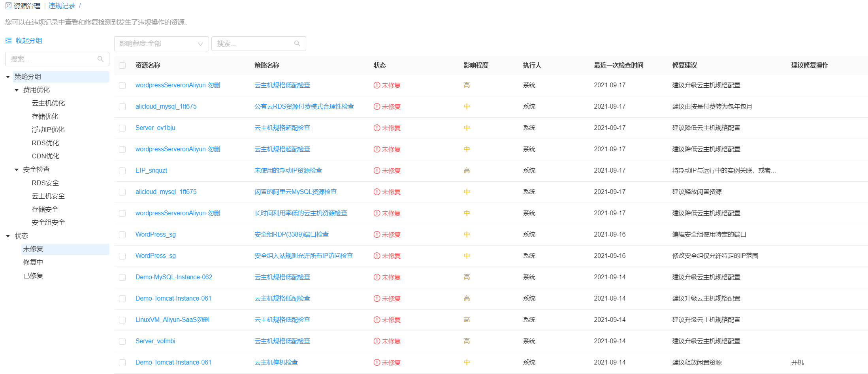This screenshot has width=868, height=374.
Task: Open policy 安全组入站规则允许所有IP访问检查
Action: point(304,256)
